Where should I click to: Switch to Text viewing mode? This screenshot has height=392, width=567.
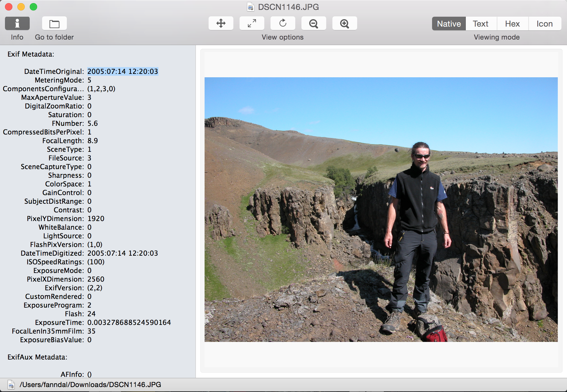[x=481, y=24]
